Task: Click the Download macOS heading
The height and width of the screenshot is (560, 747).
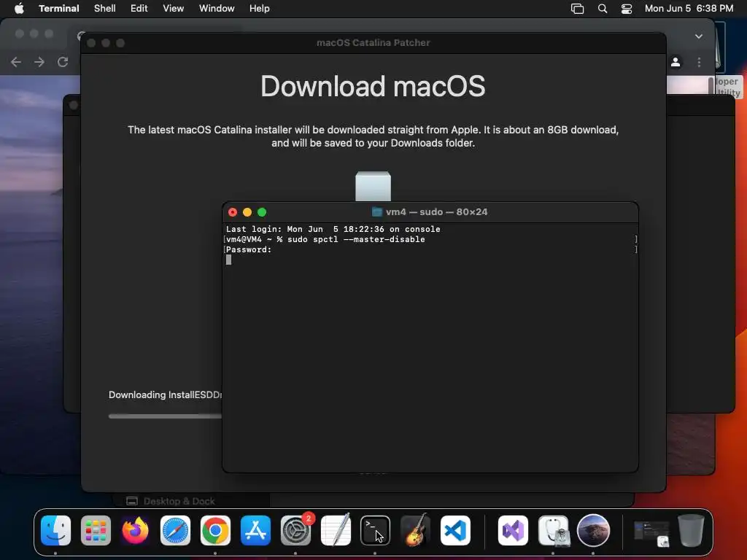Action: (373, 86)
